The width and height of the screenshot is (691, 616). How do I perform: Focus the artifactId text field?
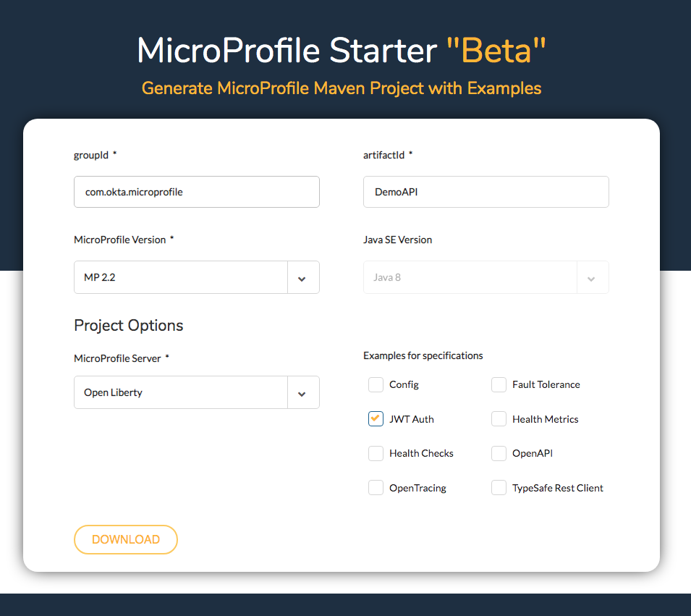click(486, 192)
